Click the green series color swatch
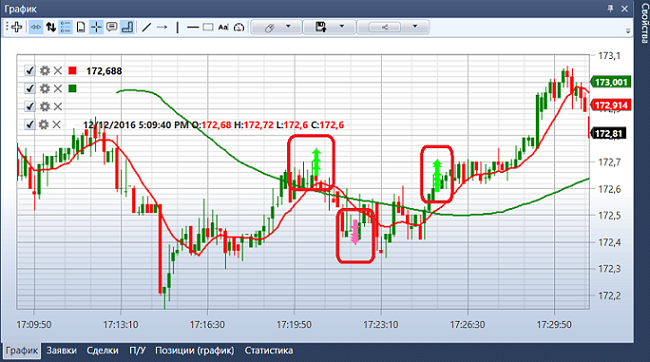The image size is (650, 362). pos(73,88)
